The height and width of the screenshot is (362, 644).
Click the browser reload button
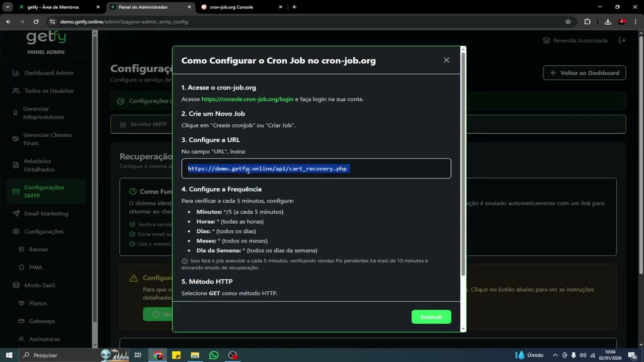tap(36, 22)
